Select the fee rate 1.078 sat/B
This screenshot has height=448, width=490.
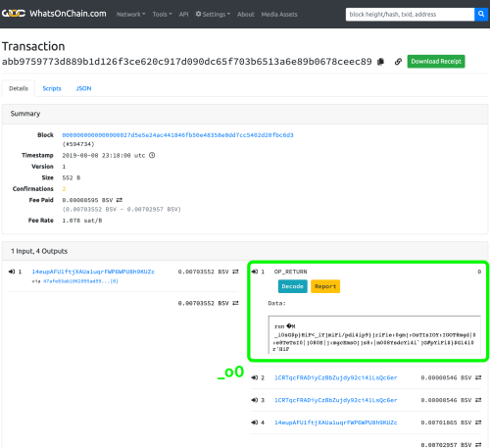[x=82, y=221]
